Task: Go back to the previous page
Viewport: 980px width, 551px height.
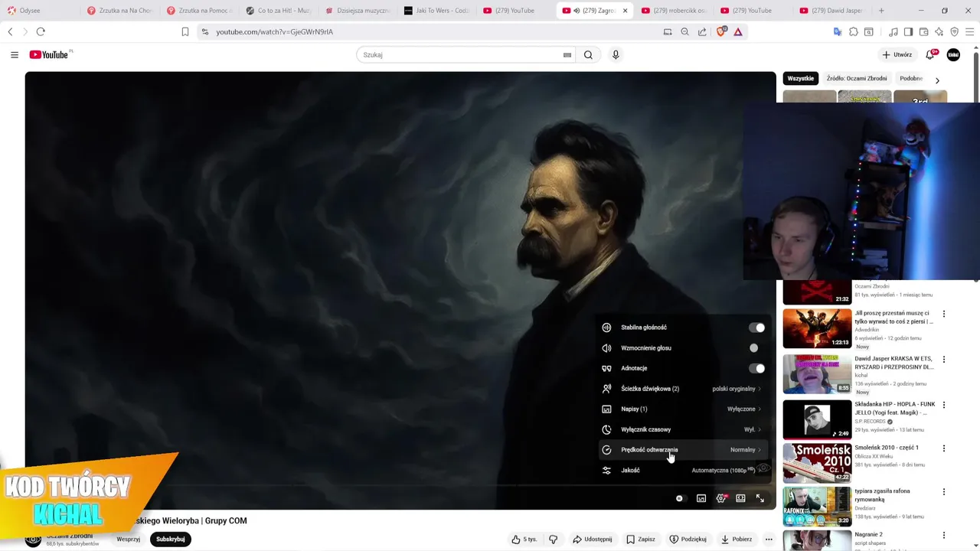Action: tap(10, 31)
